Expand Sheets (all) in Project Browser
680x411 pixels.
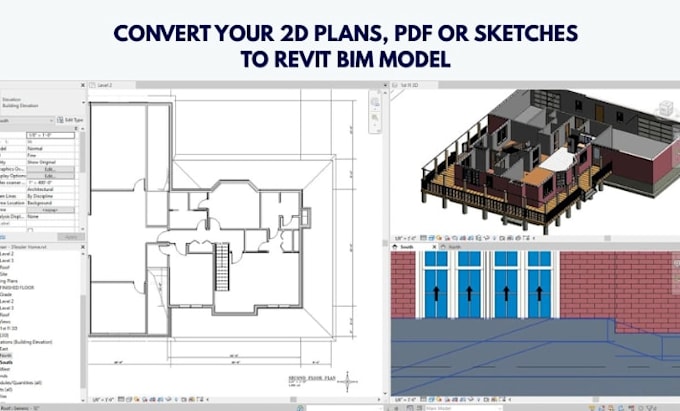tap(7, 390)
